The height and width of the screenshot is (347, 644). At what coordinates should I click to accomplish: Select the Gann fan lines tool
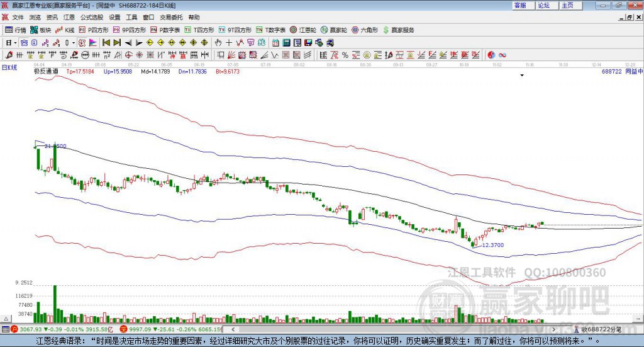click(231, 55)
